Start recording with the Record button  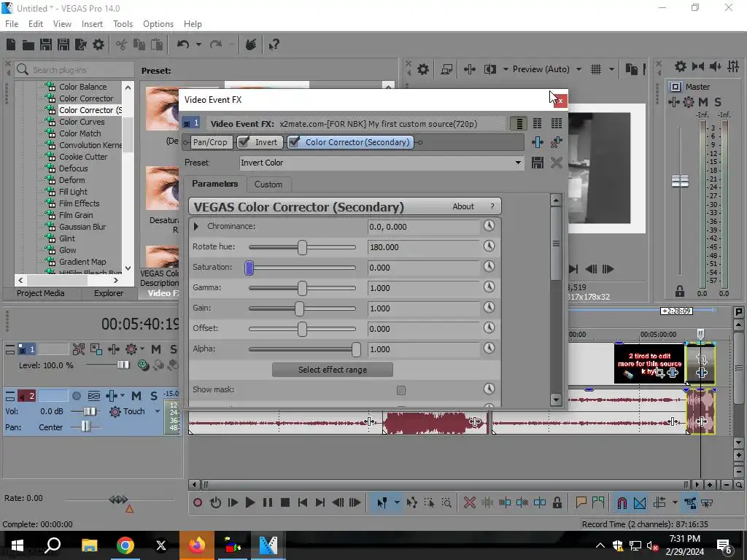tap(198, 502)
